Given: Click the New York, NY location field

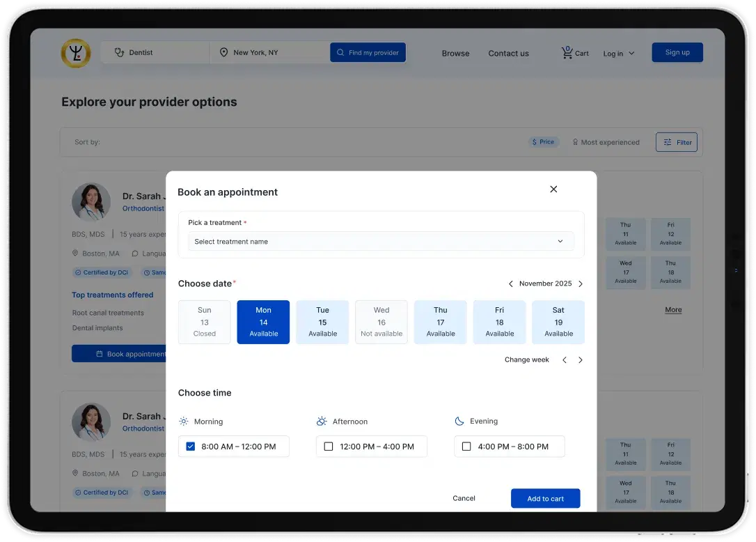Looking at the screenshot, I should pos(270,52).
